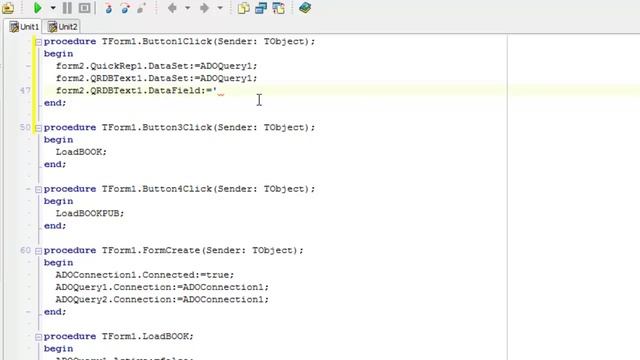The image size is (640, 360).
Task: Collapse the Button1Click procedure fold
Action: [x=38, y=42]
